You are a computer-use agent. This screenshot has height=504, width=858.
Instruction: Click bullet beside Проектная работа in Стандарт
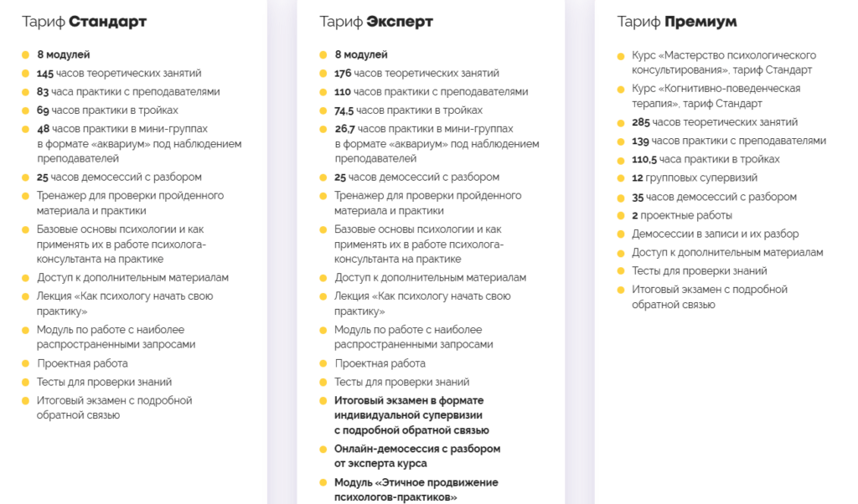tap(25, 364)
